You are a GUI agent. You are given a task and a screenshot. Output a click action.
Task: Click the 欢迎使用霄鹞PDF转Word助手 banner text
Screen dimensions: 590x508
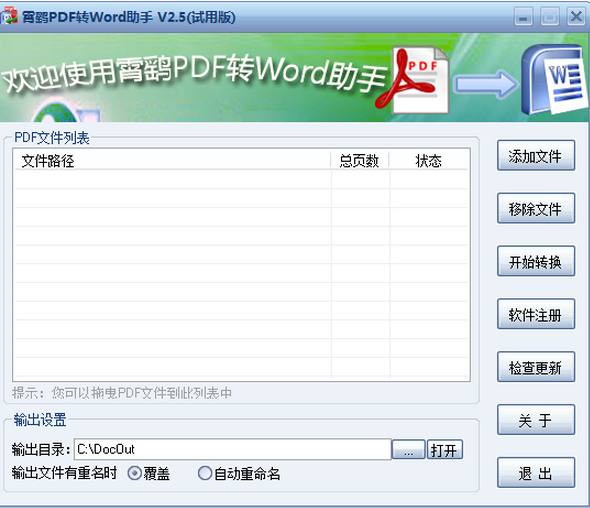[x=195, y=73]
